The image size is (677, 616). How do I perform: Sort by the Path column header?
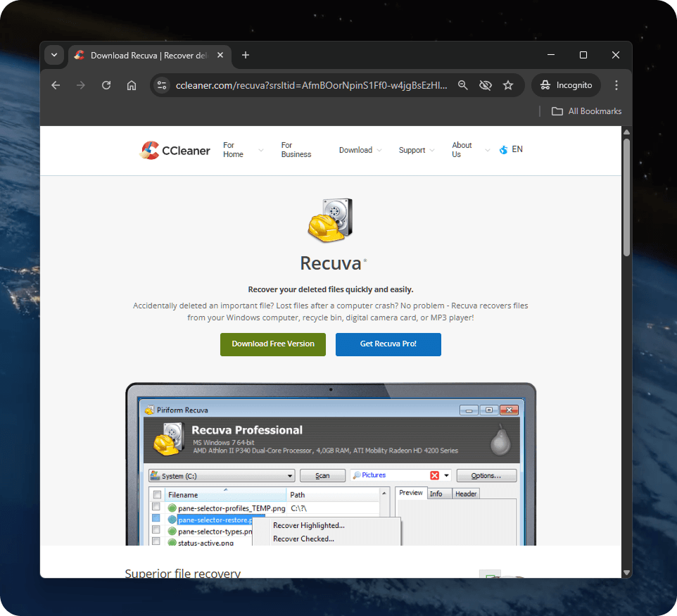coord(333,495)
